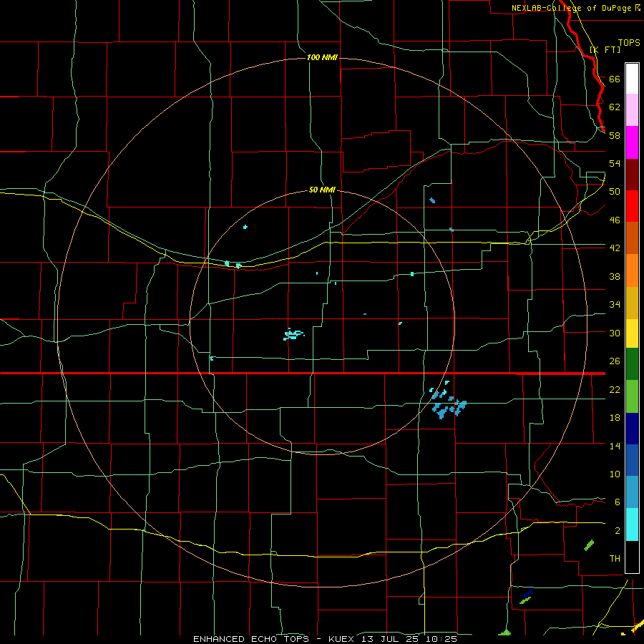Choose the 10 legend value
Screen dimensions: 644x644
[x=615, y=474]
